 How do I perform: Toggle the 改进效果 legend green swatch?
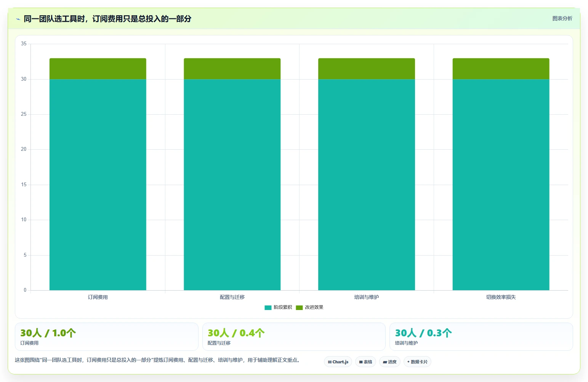299,308
